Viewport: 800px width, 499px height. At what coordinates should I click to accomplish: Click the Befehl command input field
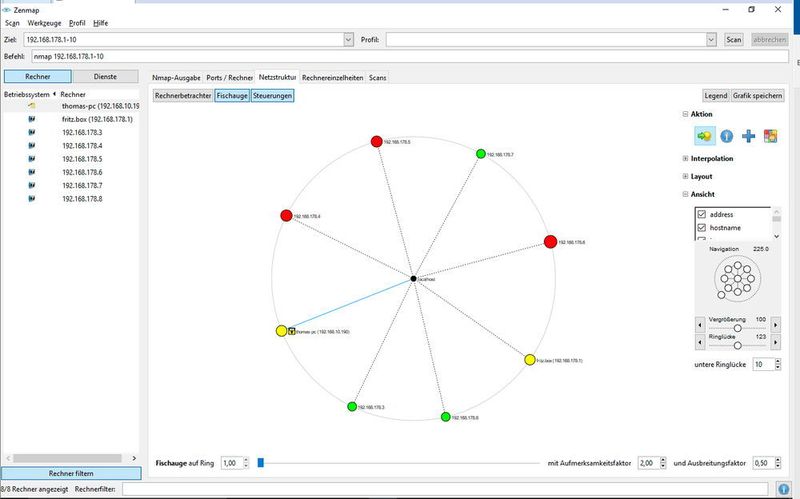click(x=410, y=57)
